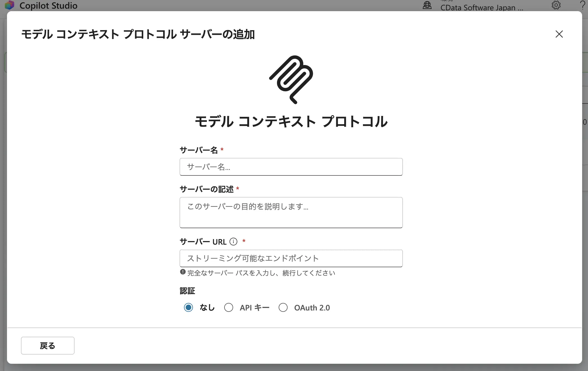This screenshot has width=588, height=371.
Task: Open the help question mark icon
Action: tap(582, 5)
